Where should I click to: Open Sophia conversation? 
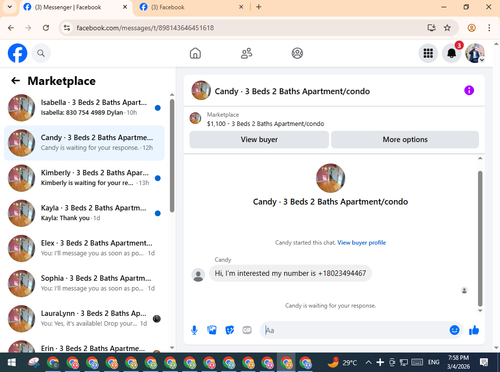coord(84,284)
